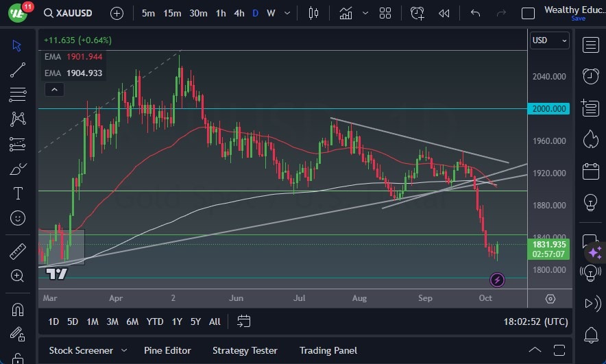Image resolution: width=606 pixels, height=364 pixels.
Task: Open the USD currency dropdown
Action: (x=550, y=40)
